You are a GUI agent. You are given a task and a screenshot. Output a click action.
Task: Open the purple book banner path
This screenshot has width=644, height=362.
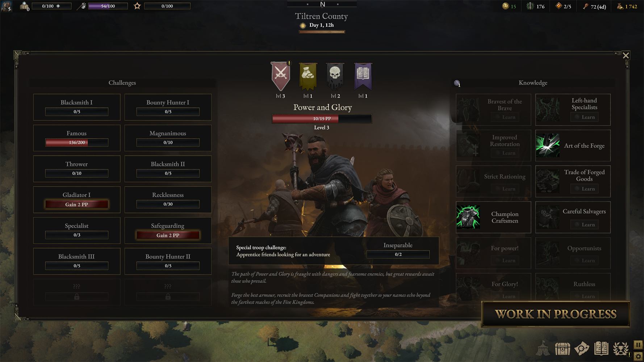pos(363,76)
